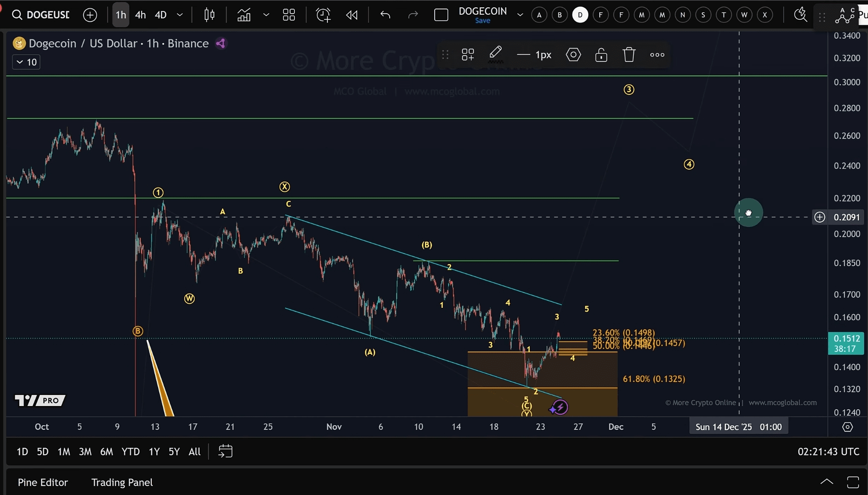Click the plus button at 0.2091 price
868x495 pixels.
(819, 217)
